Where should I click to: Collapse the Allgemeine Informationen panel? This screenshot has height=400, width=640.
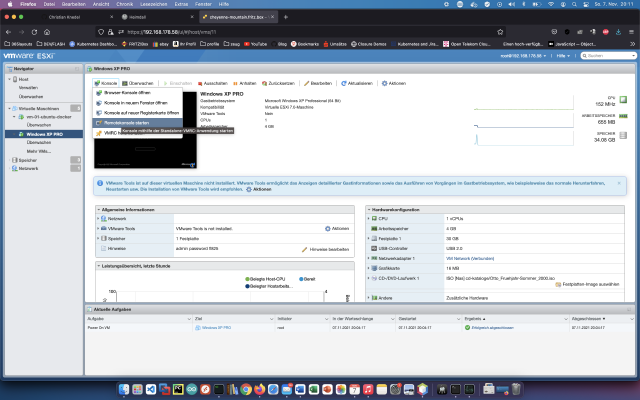[98, 209]
